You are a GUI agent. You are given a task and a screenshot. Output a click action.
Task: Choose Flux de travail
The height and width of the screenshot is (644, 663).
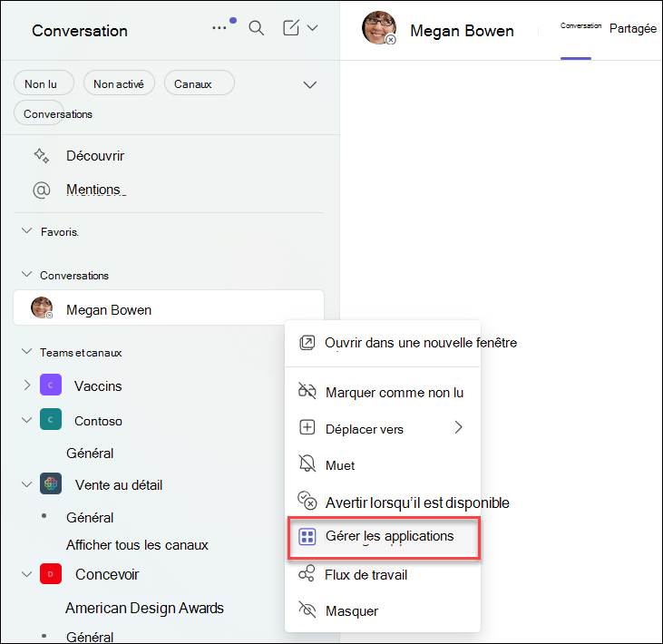[383, 575]
